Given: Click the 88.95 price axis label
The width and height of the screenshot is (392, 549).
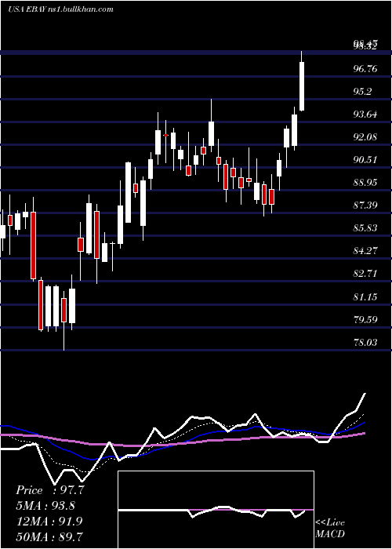Looking at the screenshot, I should coord(365,183).
